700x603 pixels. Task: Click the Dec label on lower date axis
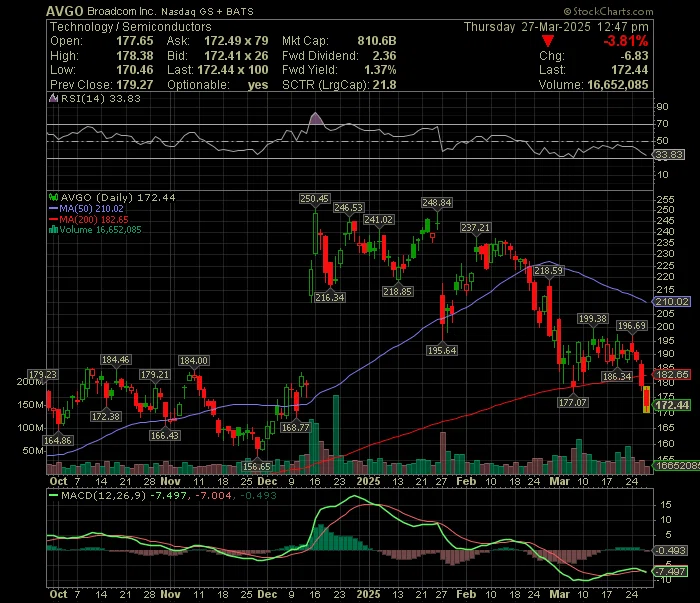[x=267, y=595]
